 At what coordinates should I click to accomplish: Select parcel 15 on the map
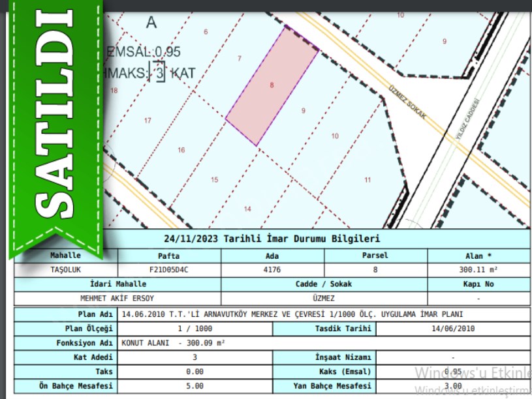point(214,180)
